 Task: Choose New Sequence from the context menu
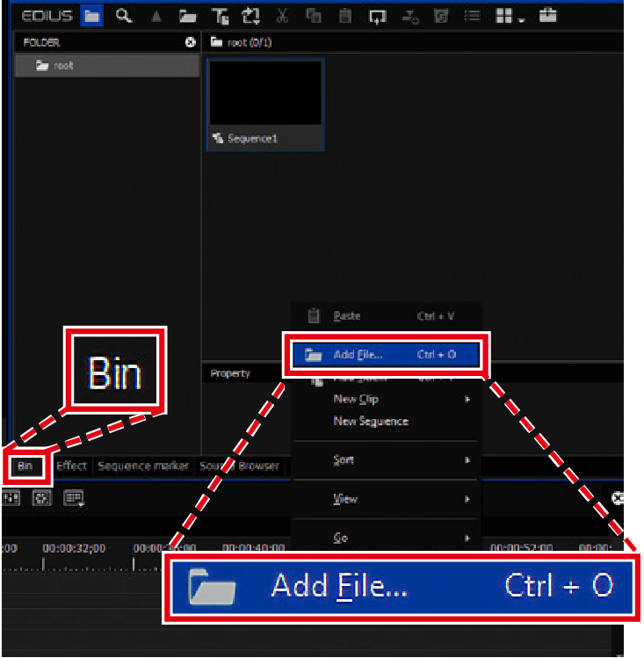point(371,421)
